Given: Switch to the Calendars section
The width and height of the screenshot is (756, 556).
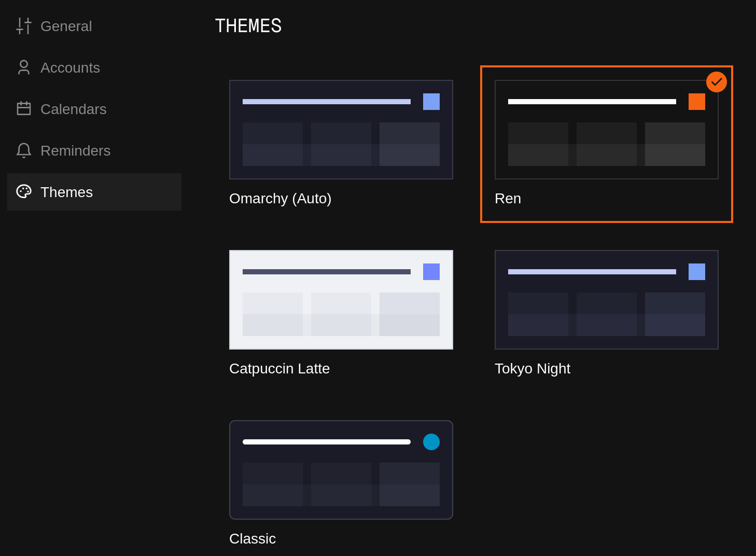Looking at the screenshot, I should click(x=94, y=109).
